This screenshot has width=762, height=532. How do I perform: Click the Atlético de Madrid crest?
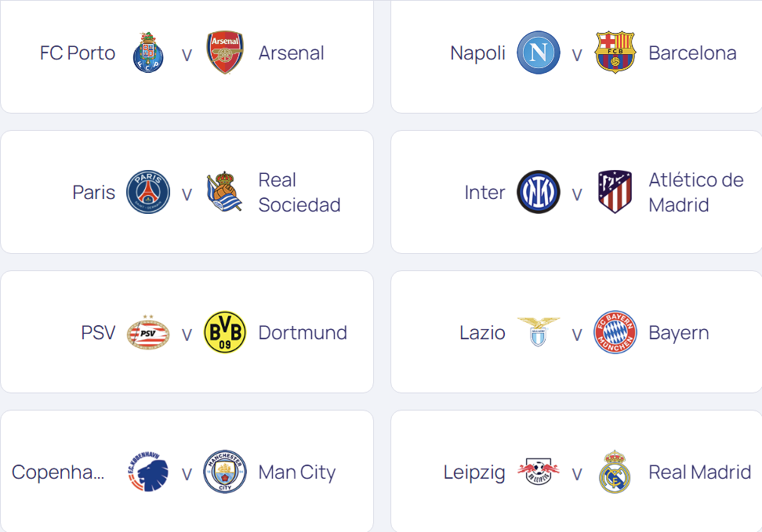click(615, 192)
